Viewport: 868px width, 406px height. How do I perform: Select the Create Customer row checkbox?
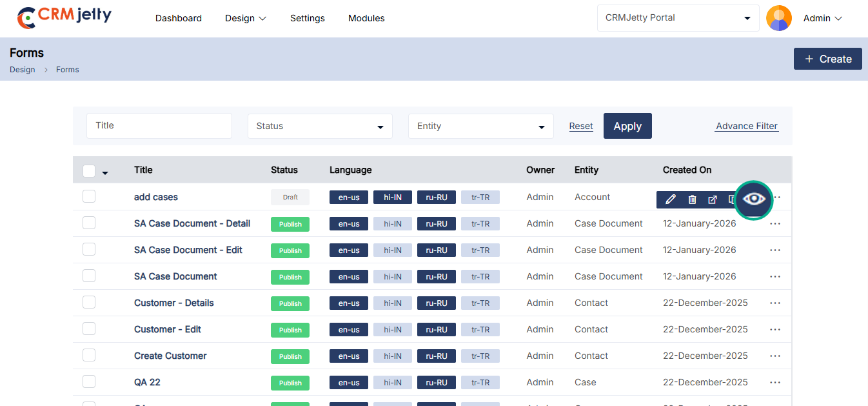[x=89, y=355]
